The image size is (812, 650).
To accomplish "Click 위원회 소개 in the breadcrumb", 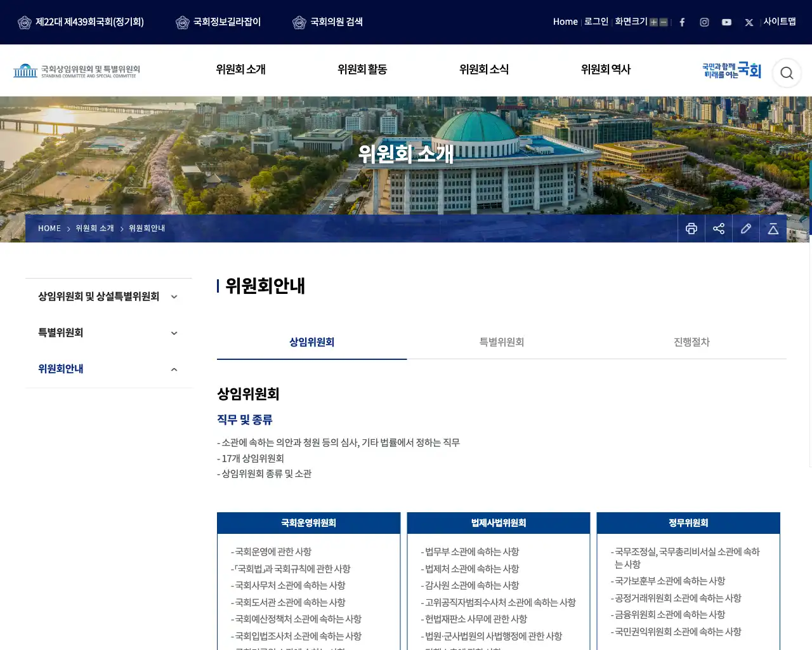I will click(x=95, y=229).
